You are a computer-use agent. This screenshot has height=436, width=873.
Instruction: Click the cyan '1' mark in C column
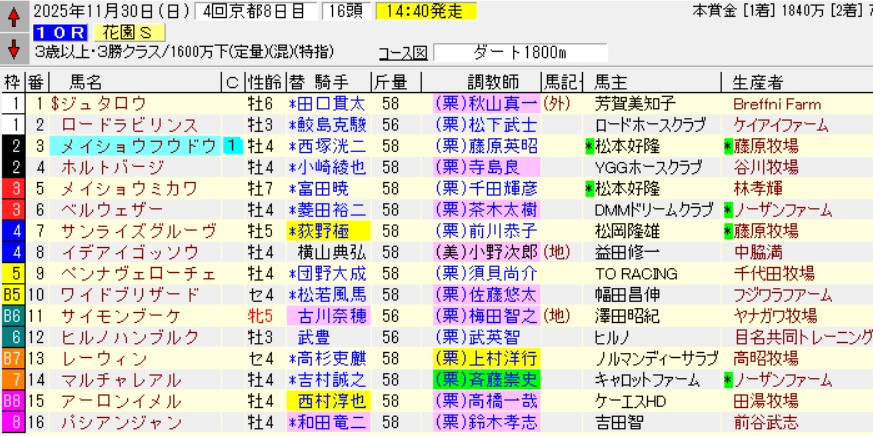coord(232,146)
